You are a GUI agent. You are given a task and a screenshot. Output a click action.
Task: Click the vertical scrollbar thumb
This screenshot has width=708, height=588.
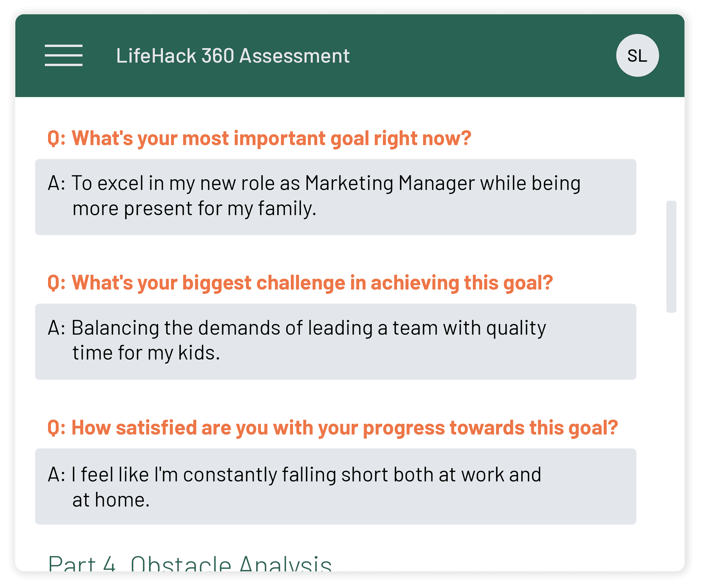coord(671,256)
